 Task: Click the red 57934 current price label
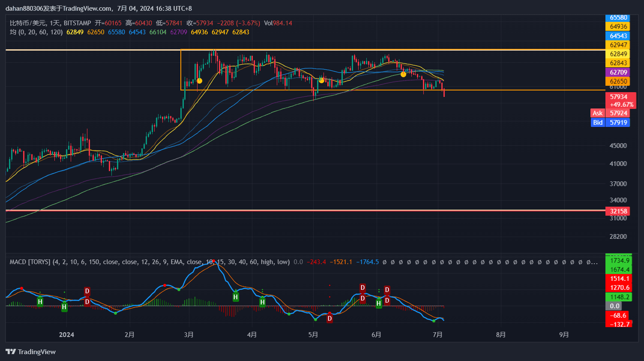coord(618,97)
